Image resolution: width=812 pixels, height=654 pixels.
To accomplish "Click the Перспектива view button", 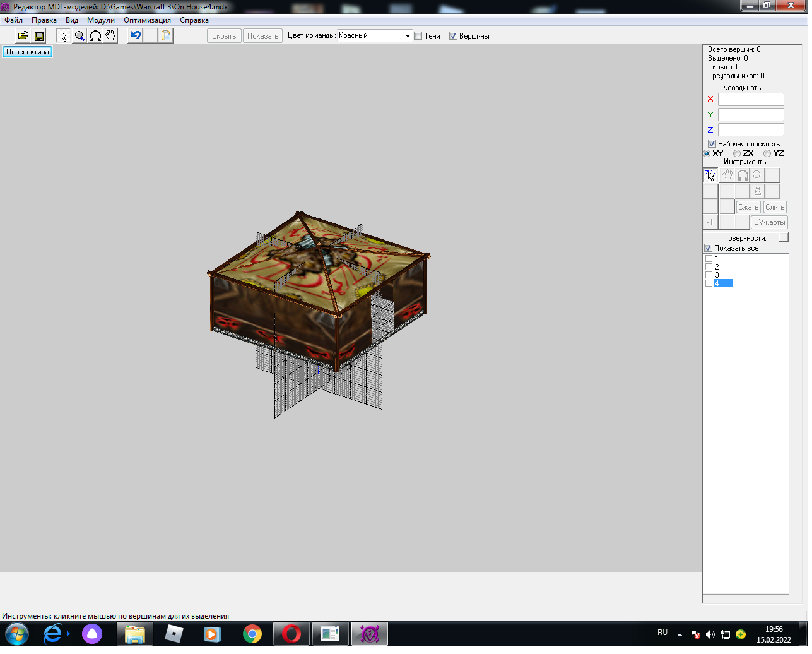I will [x=28, y=52].
